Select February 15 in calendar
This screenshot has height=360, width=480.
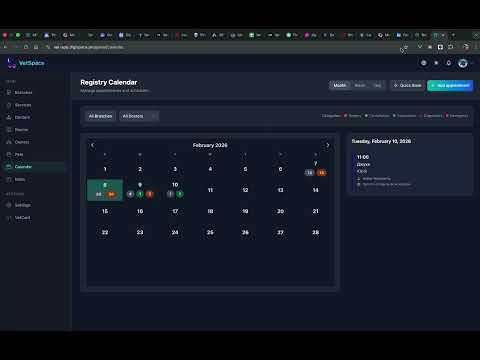[x=105, y=211]
